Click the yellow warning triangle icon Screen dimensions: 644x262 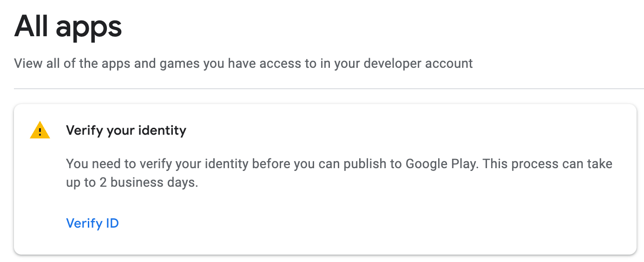pyautogui.click(x=40, y=131)
